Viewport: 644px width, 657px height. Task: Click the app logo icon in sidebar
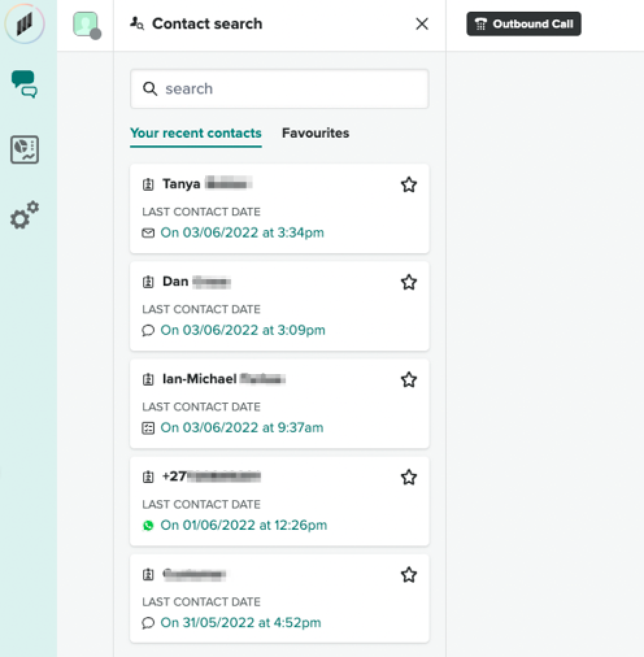25,25
